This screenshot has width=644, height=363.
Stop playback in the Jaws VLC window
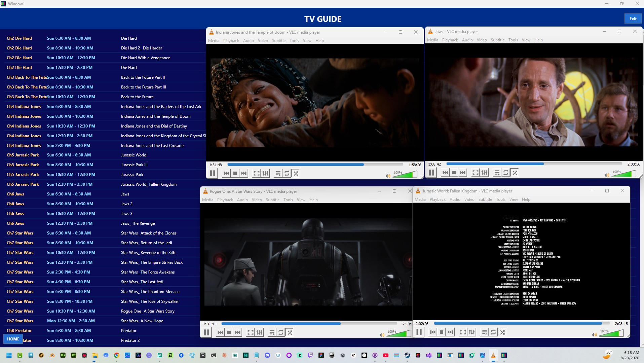[454, 173]
